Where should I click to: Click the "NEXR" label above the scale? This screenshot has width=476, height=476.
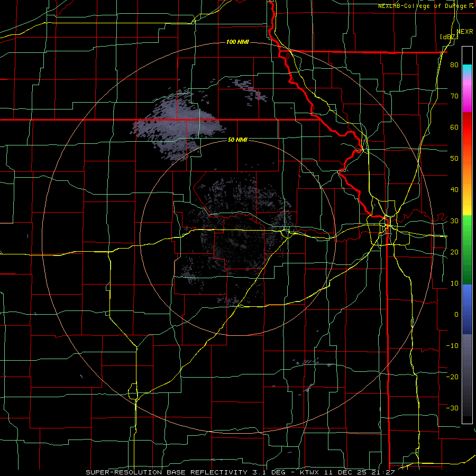tap(465, 32)
